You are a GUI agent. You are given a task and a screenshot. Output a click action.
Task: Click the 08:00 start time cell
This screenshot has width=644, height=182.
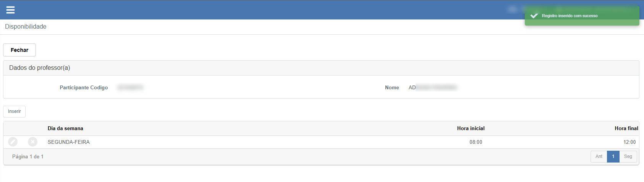(x=476, y=142)
